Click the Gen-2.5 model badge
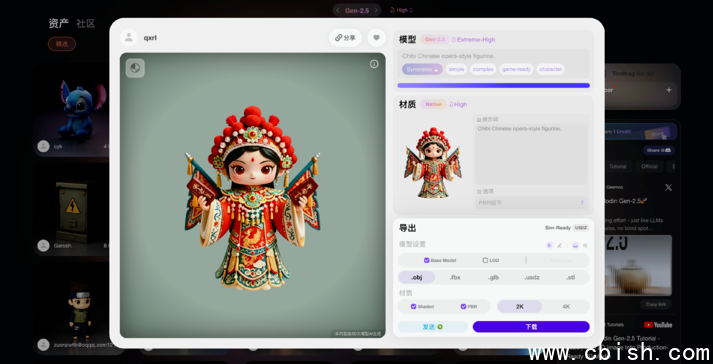This screenshot has width=713, height=364. [x=435, y=40]
